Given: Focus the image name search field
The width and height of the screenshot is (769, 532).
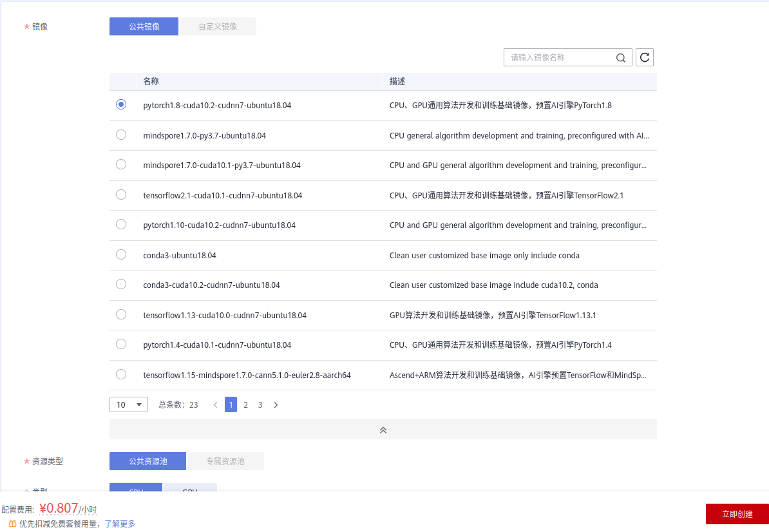Looking at the screenshot, I should pyautogui.click(x=559, y=57).
